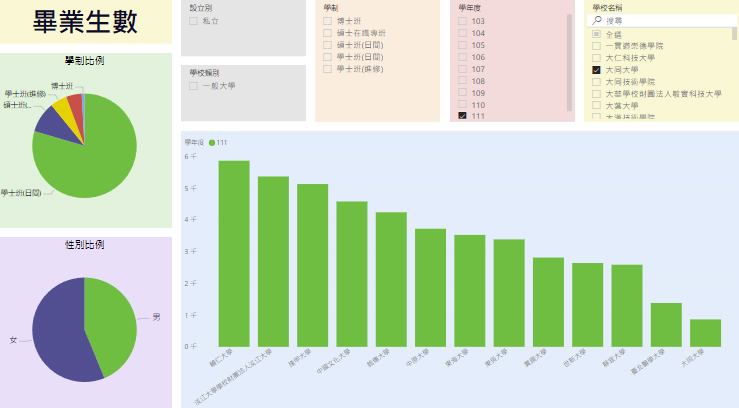Click the 學校類別 slicer header
Viewport: 739px width, 408px height.
(205, 73)
